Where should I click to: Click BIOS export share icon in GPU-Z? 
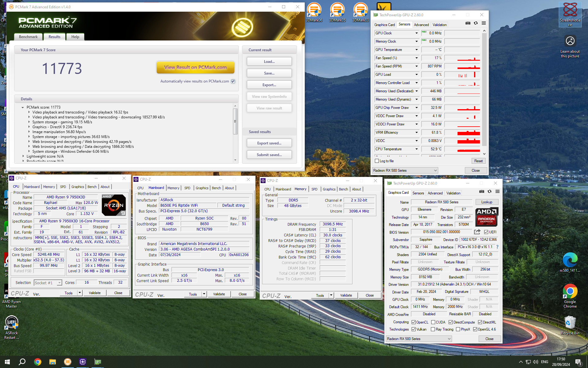click(477, 232)
